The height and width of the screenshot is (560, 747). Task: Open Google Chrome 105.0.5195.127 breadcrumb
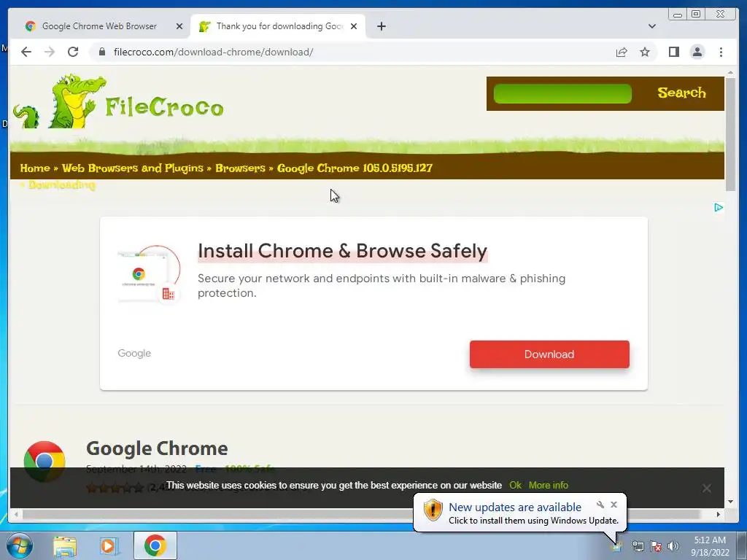355,168
